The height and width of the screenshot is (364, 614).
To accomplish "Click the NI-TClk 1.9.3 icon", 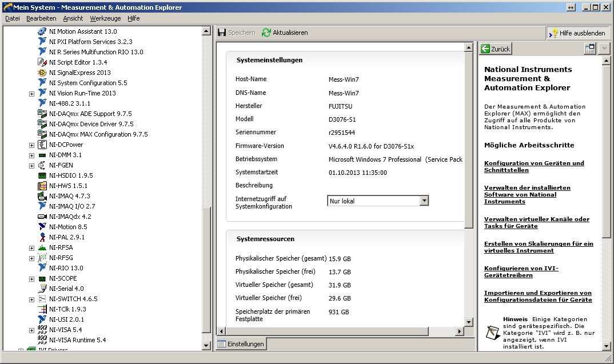I will click(42, 309).
